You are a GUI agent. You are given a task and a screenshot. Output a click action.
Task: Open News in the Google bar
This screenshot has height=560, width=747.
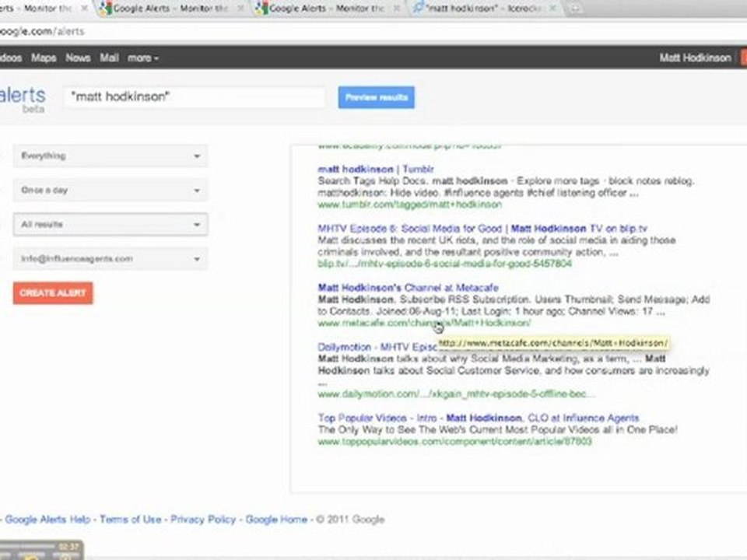[78, 58]
